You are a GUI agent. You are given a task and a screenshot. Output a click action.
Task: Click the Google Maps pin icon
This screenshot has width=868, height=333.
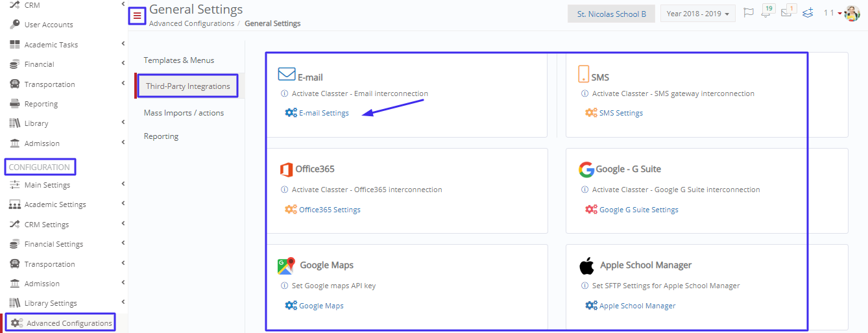point(286,265)
